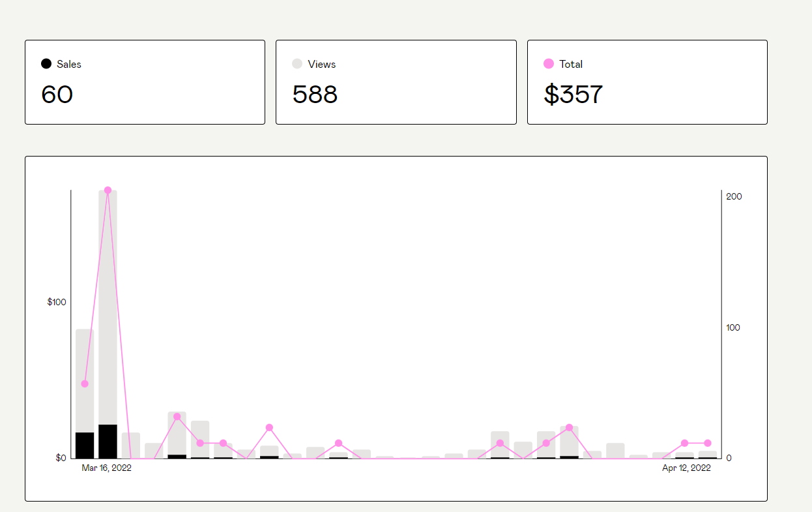Screen dimensions: 812x512
Task: Click the highest pink peak data point
Action: pyautogui.click(x=108, y=190)
